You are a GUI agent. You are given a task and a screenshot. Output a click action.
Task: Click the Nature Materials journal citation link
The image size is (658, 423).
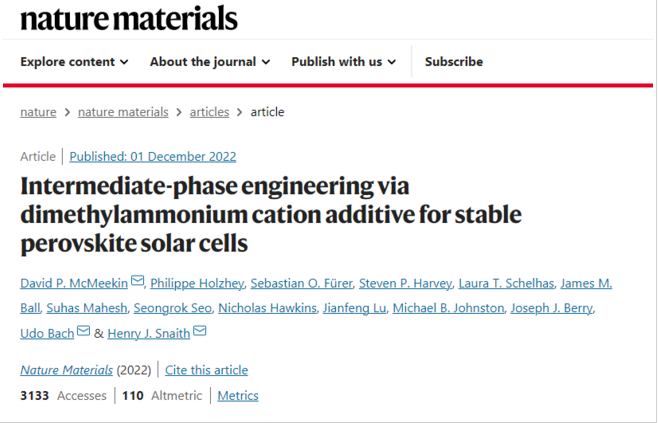click(66, 370)
